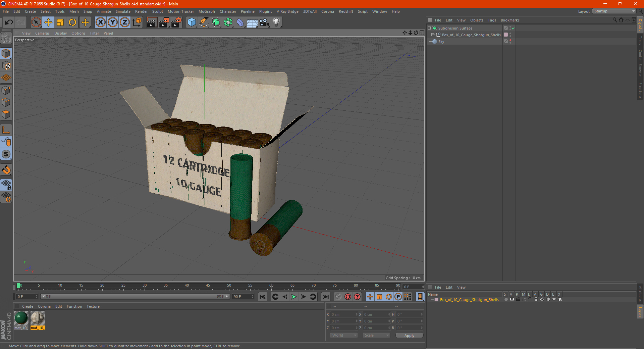Viewport: 644px width, 349px height.
Task: Select green mat_10 material swatch
Action: click(x=21, y=318)
